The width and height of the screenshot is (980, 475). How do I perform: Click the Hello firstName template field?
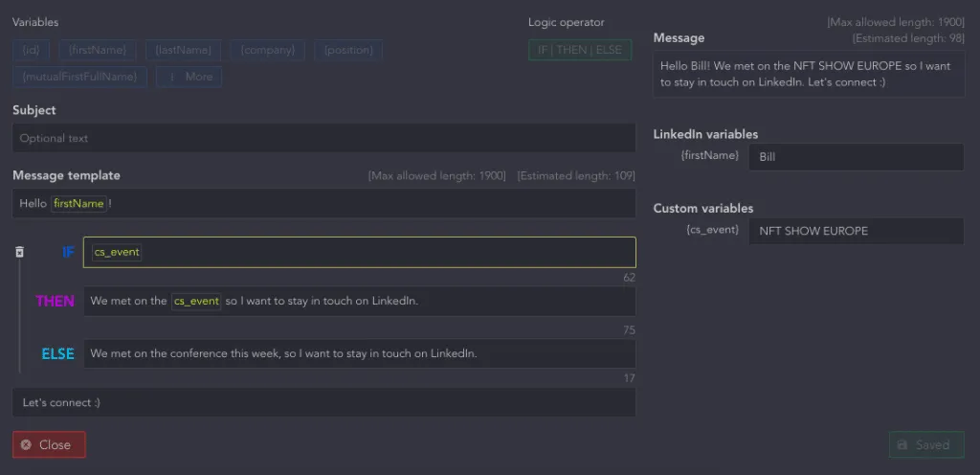323,203
